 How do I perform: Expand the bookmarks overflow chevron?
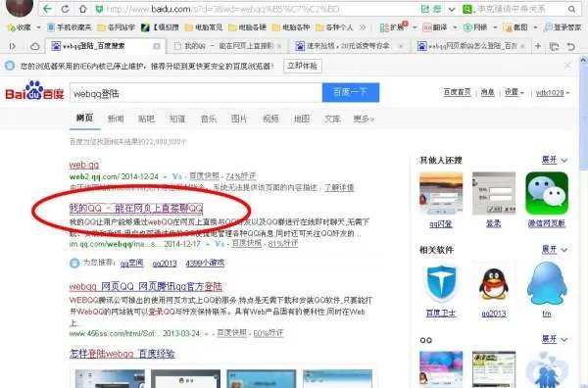coord(363,27)
